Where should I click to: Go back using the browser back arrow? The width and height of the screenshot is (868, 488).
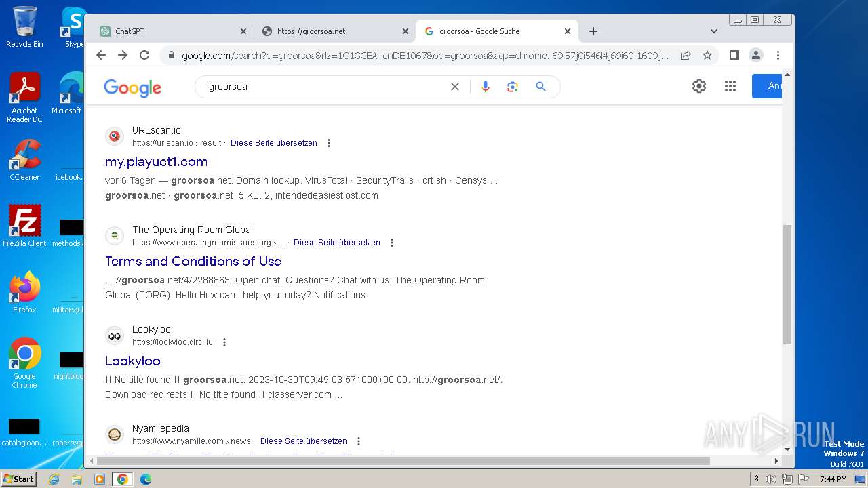pos(101,55)
